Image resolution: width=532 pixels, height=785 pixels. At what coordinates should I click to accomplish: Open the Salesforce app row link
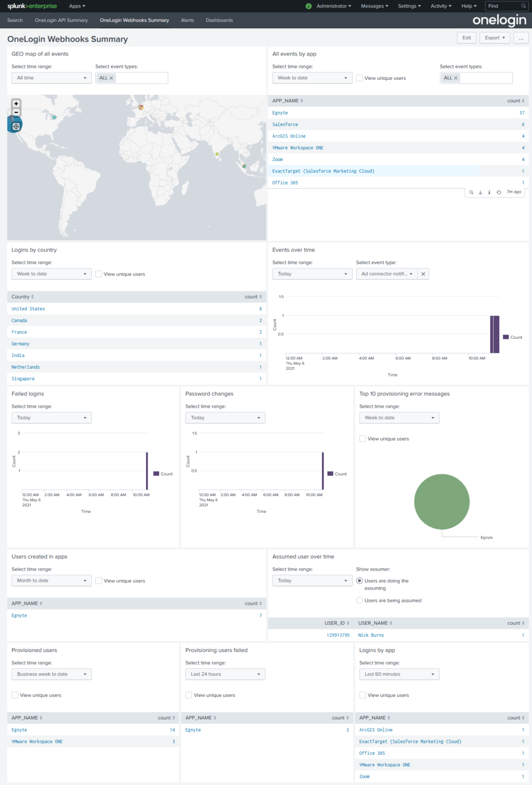point(285,124)
